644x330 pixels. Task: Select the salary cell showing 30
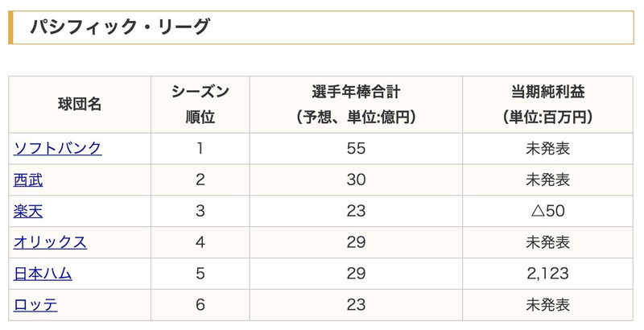356,179
